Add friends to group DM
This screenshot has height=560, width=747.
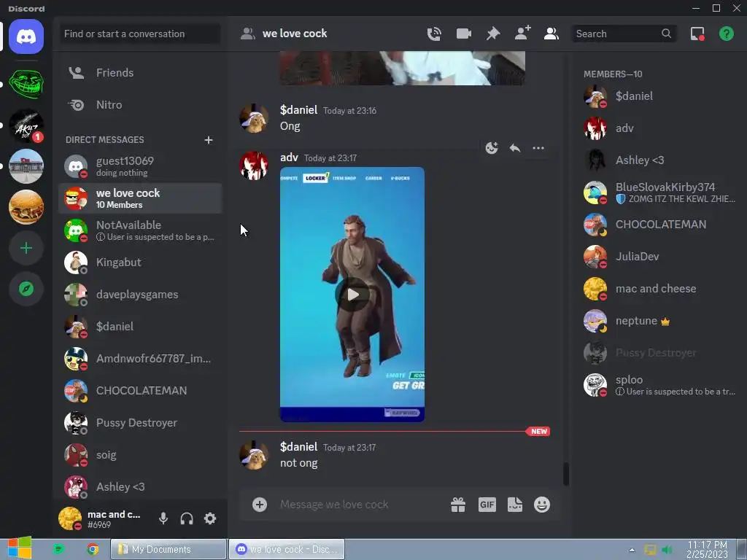pyautogui.click(x=522, y=34)
